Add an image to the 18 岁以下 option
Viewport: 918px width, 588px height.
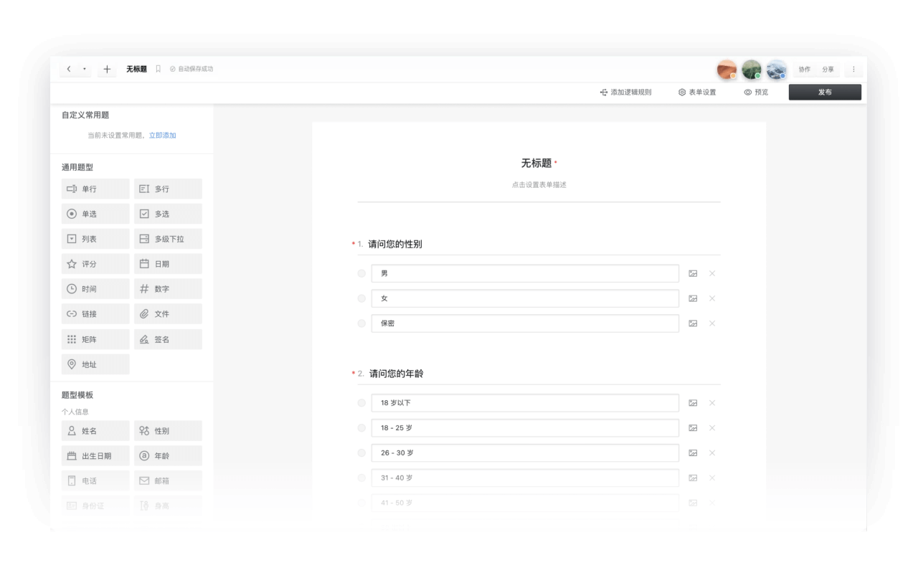click(x=693, y=404)
